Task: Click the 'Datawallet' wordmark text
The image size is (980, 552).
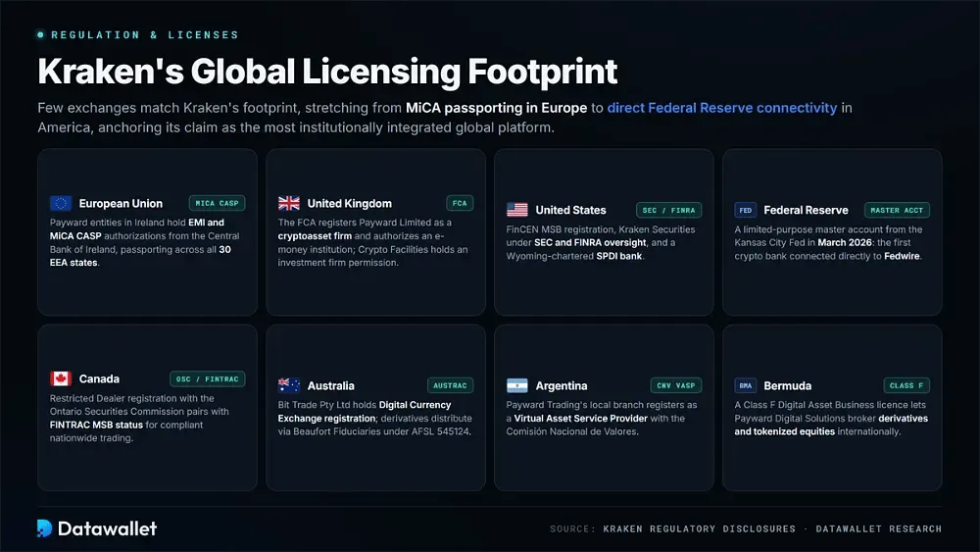Action: tap(107, 528)
